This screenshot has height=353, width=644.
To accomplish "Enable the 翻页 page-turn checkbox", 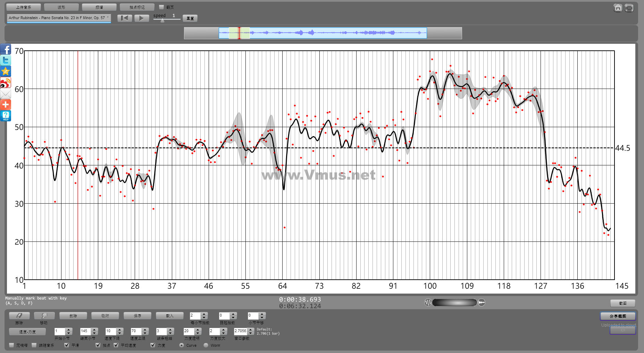I will tap(161, 7).
